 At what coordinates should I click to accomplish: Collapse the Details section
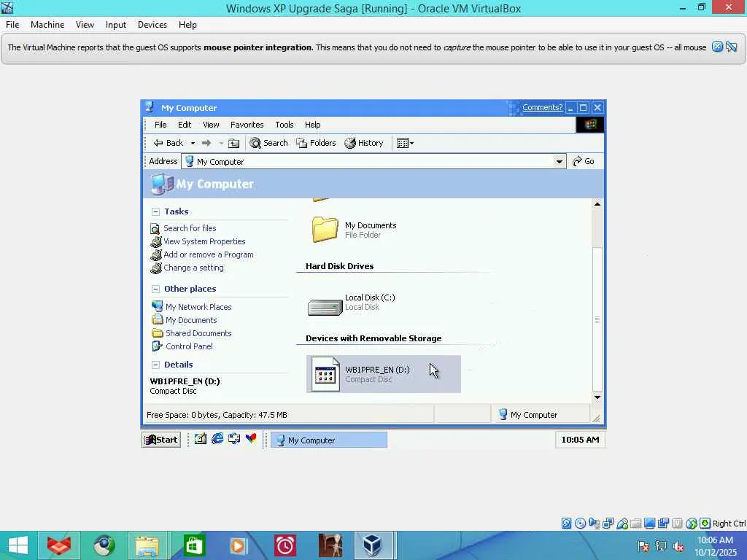pyautogui.click(x=155, y=365)
